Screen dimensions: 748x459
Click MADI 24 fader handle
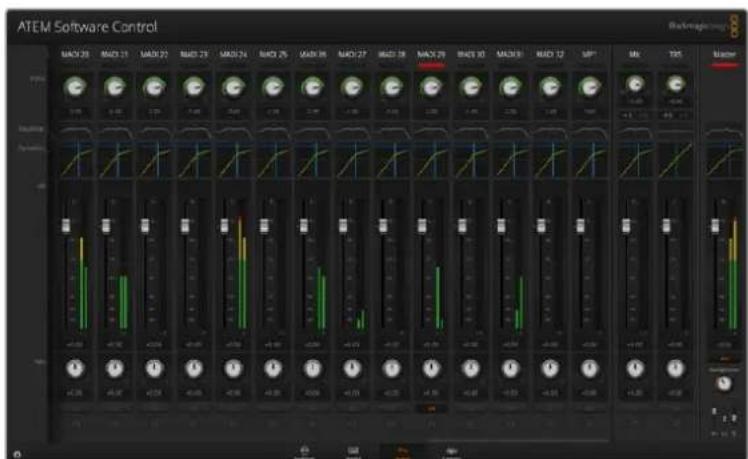tap(224, 225)
